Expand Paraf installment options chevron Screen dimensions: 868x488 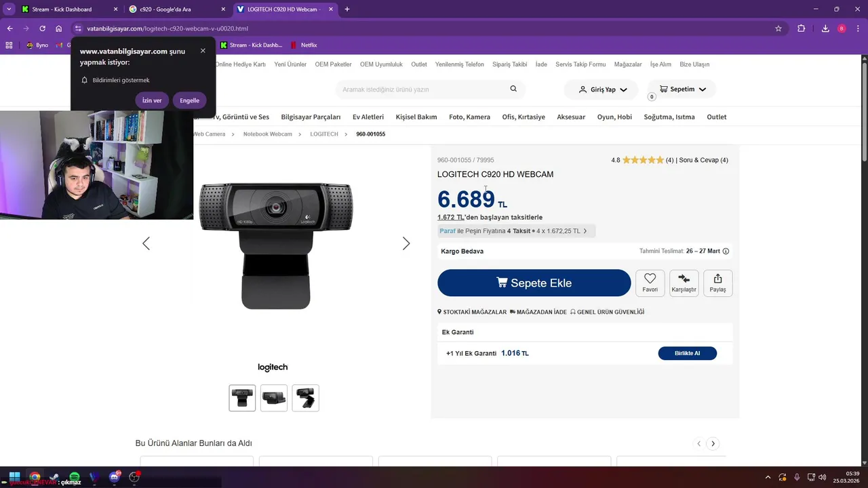(585, 231)
